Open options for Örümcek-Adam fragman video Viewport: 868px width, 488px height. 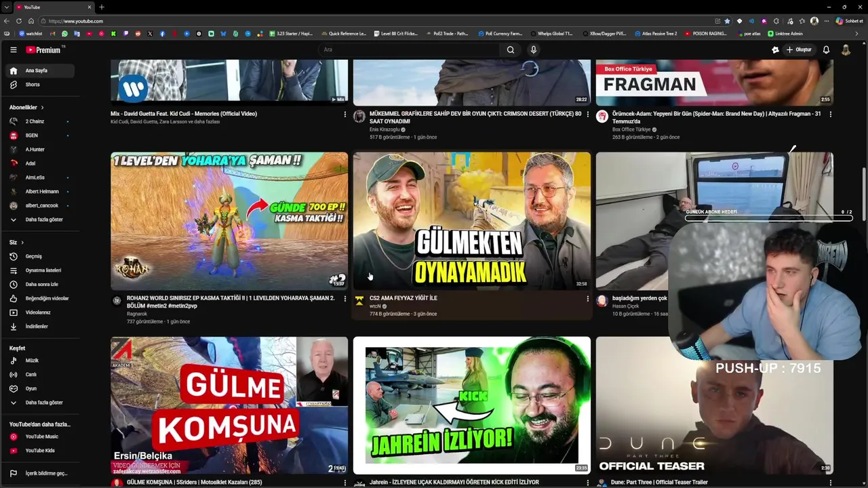coord(830,115)
